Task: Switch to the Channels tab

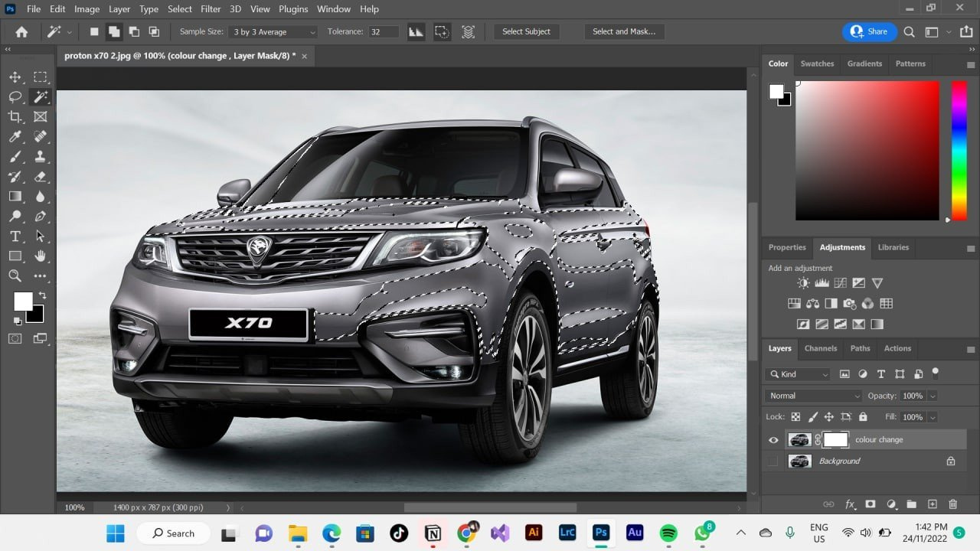Action: click(820, 348)
